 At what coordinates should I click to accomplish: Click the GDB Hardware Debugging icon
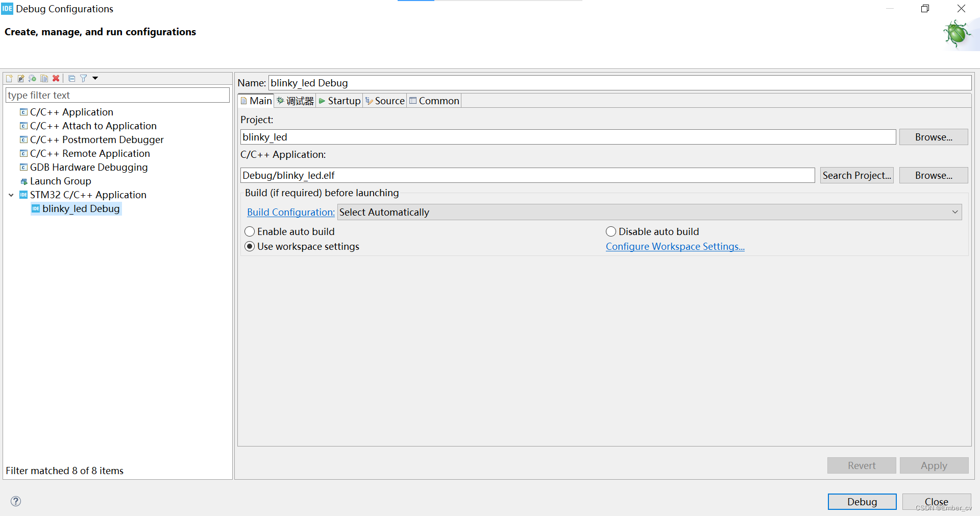23,167
